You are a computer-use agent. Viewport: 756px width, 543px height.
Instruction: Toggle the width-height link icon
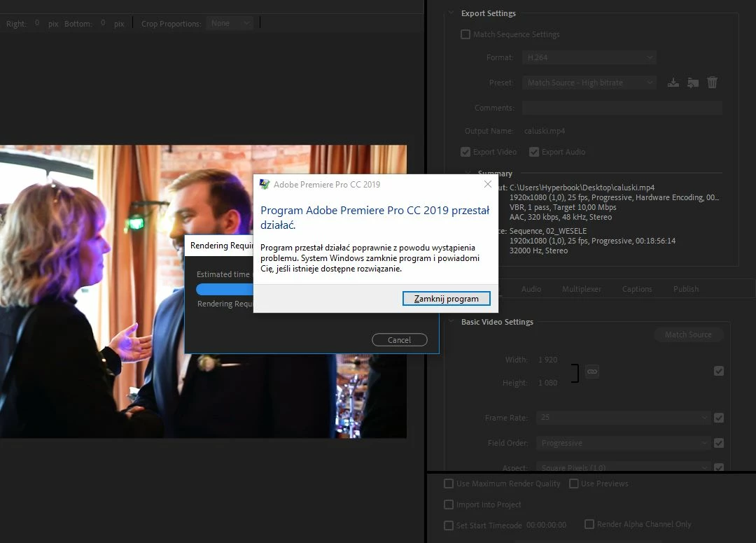(x=592, y=372)
